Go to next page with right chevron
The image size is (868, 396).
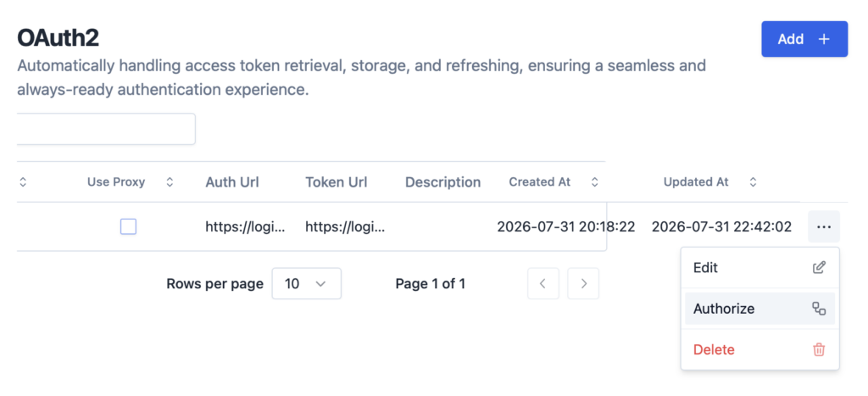click(583, 283)
